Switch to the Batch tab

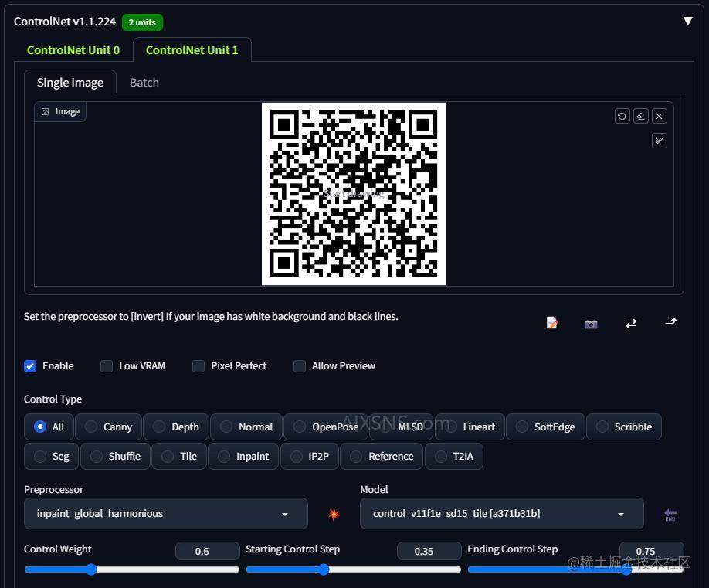[x=144, y=83]
